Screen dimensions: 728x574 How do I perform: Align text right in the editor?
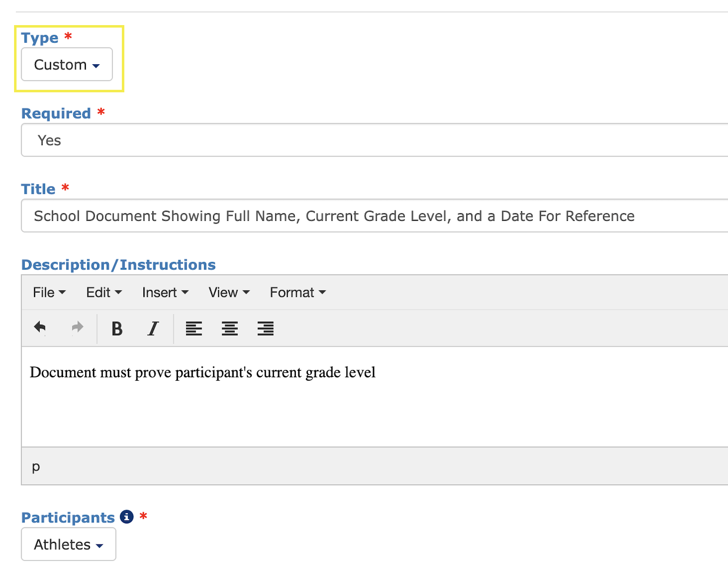tap(265, 329)
